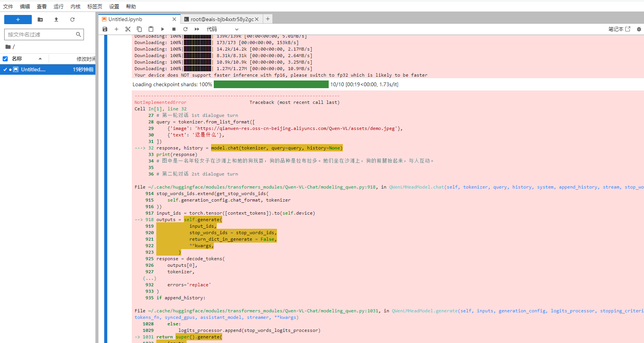Open a new tab with plus
This screenshot has height=343, width=644.
[268, 19]
